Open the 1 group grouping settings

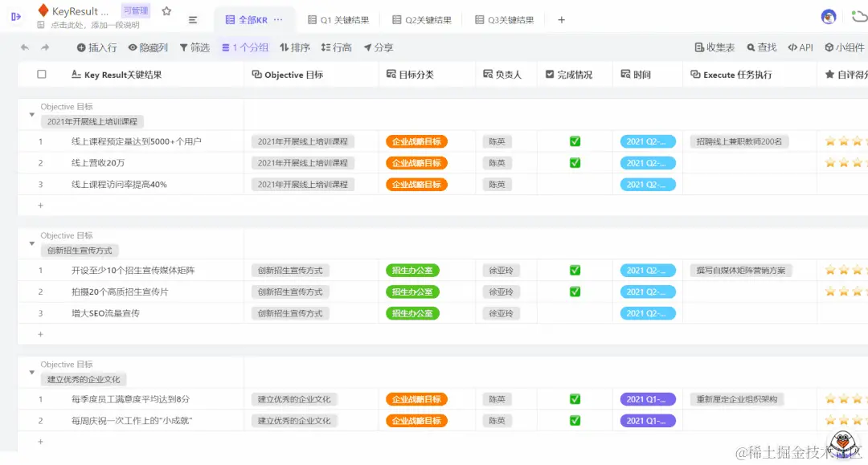244,47
